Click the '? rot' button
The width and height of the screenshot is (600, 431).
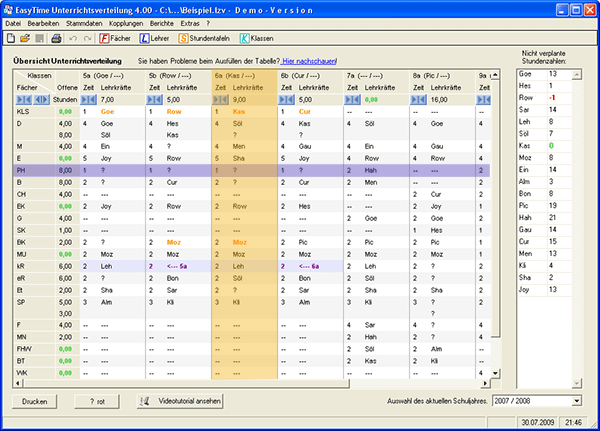click(x=97, y=402)
